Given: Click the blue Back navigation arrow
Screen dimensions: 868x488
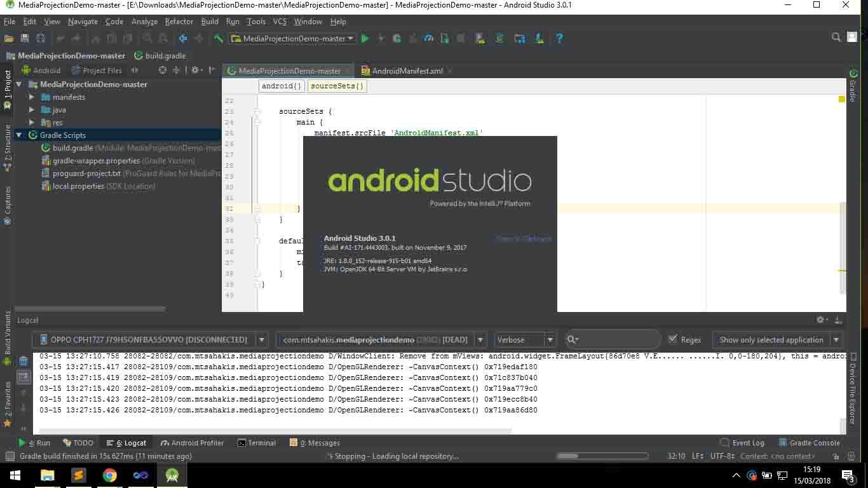Looking at the screenshot, I should point(183,39).
